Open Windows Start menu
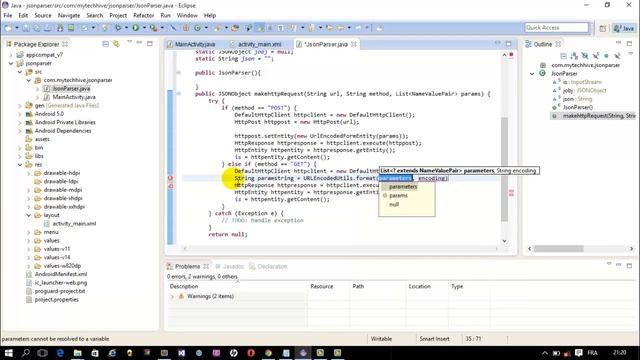 pyautogui.click(x=8, y=353)
